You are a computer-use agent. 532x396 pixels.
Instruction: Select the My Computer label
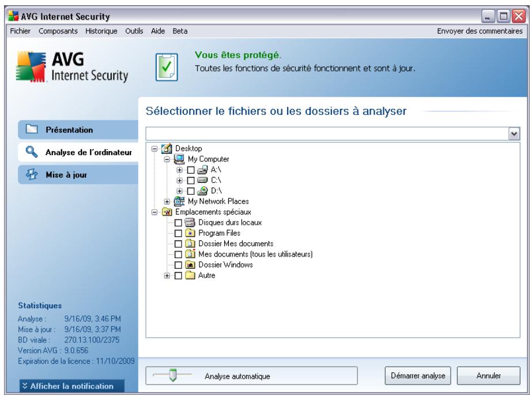click(x=208, y=159)
